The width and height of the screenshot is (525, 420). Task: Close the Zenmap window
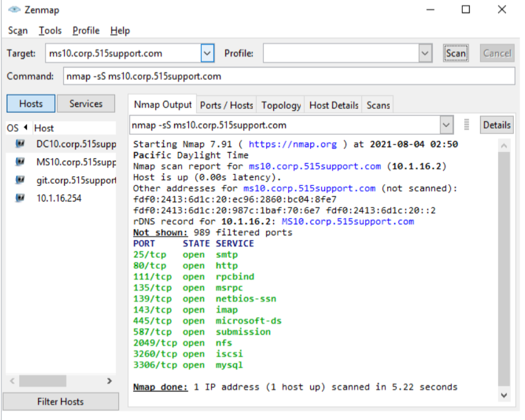pos(502,10)
